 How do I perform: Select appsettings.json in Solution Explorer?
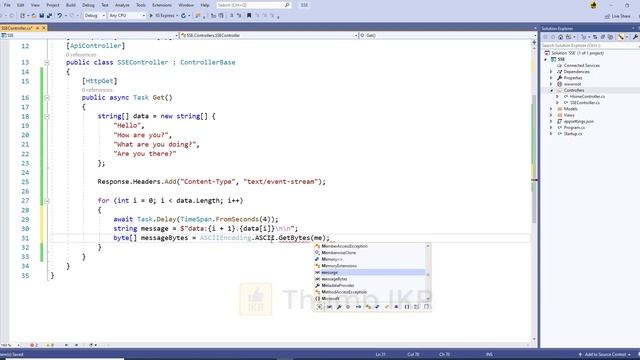click(x=579, y=122)
